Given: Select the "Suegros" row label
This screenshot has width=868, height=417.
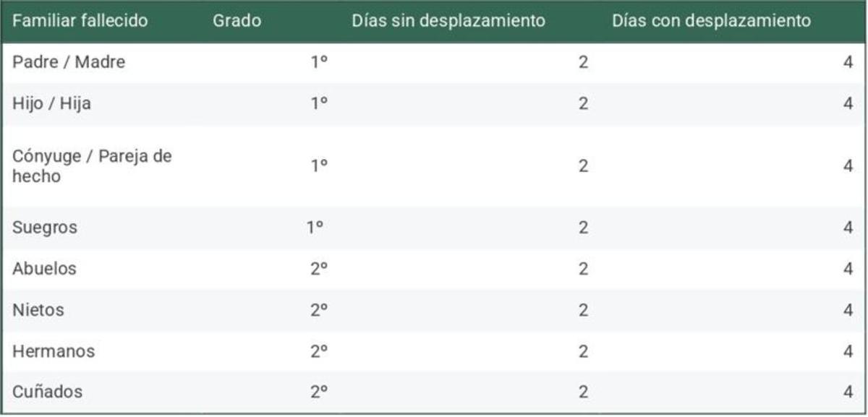Looking at the screenshot, I should coord(45,228).
